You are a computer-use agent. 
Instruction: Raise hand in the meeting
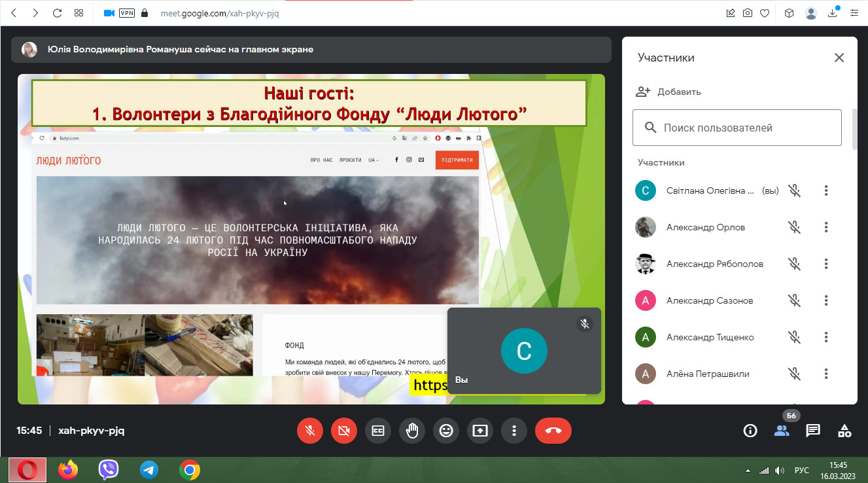click(412, 431)
